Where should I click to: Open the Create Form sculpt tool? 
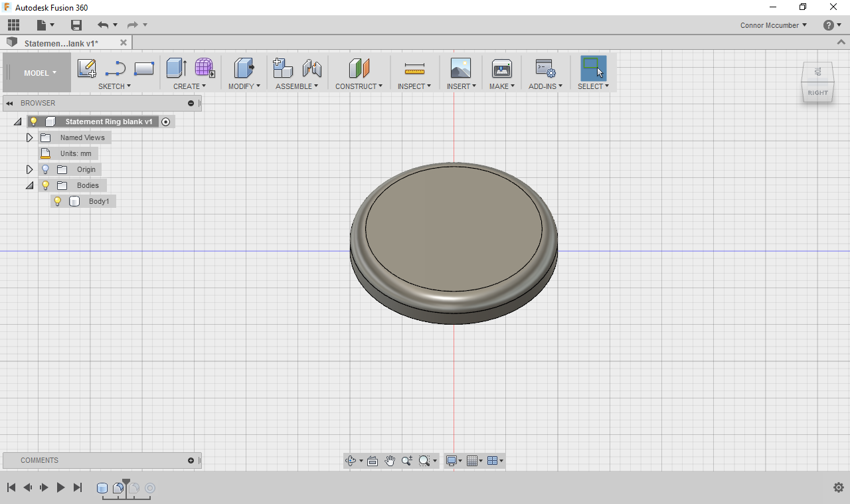(205, 68)
